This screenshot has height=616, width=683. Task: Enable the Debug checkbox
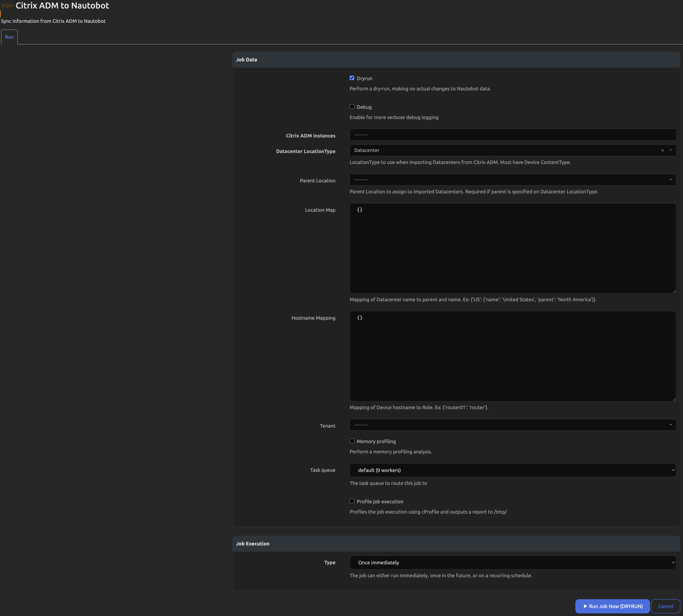(x=352, y=107)
